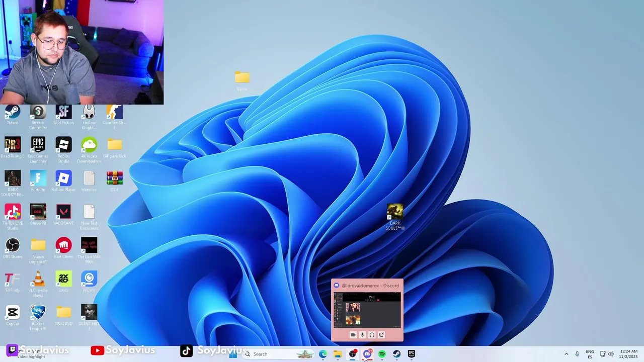Open Spotify from the taskbar
Image resolution: width=644 pixels, height=362 pixels.
point(382,354)
